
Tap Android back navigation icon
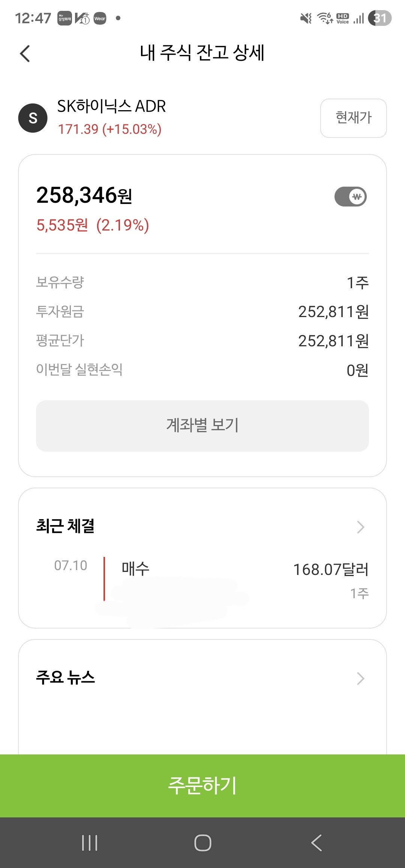tap(316, 843)
